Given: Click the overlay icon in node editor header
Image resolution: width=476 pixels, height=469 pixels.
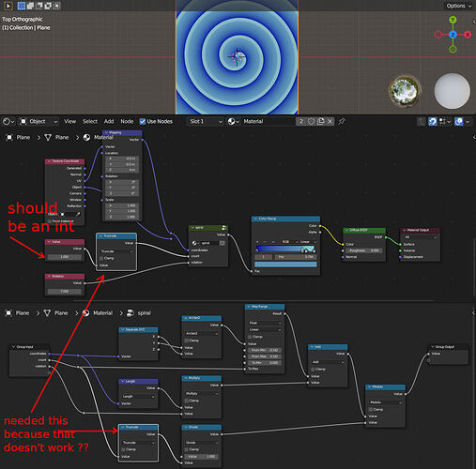Looking at the screenshot, I should click(x=459, y=121).
